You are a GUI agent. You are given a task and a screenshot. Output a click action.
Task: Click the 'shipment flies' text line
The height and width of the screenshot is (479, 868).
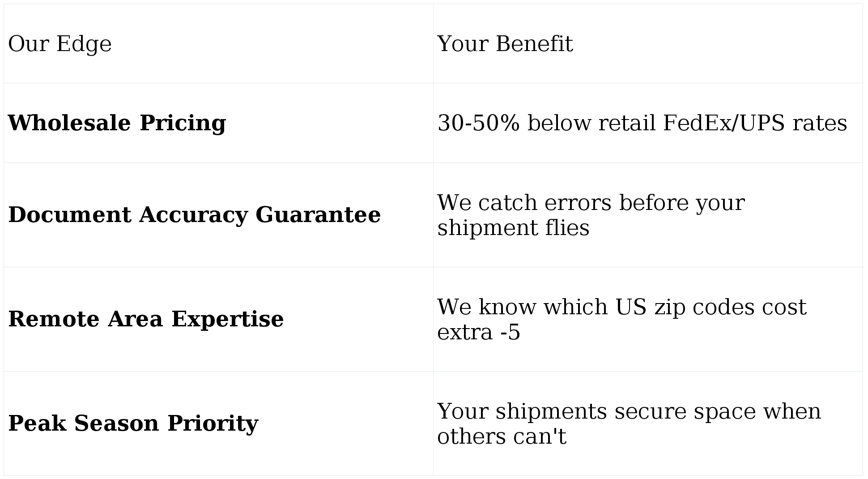(x=513, y=228)
